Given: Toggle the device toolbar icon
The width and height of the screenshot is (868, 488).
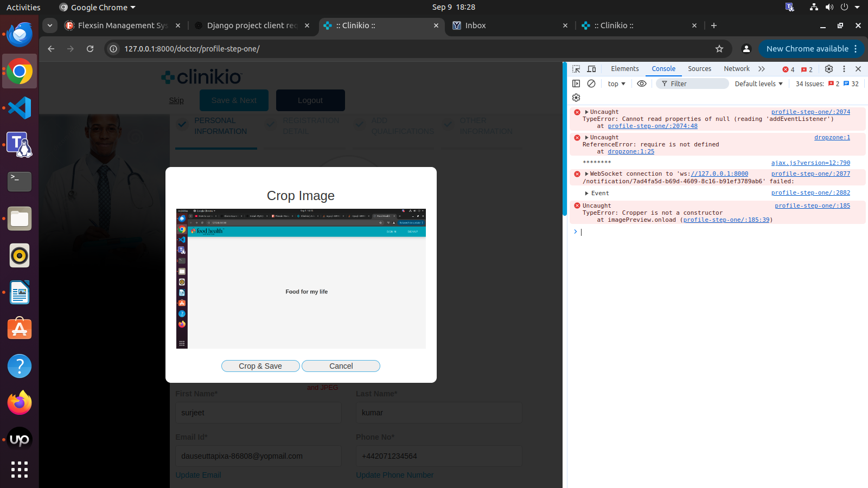Looking at the screenshot, I should (591, 69).
